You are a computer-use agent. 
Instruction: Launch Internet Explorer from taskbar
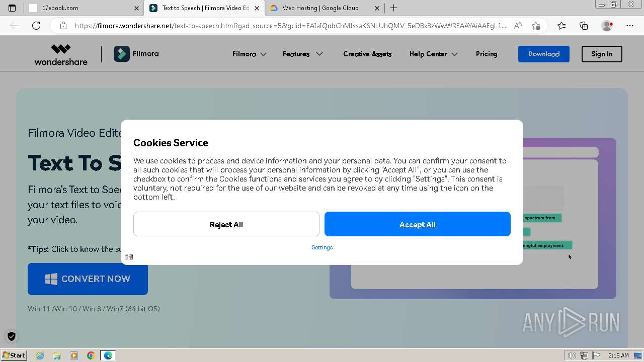coord(40,355)
